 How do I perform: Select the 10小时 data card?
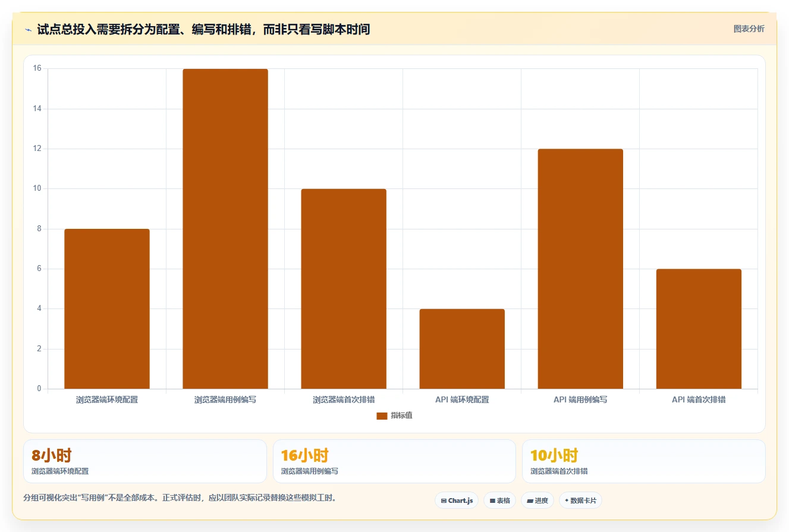tap(643, 461)
